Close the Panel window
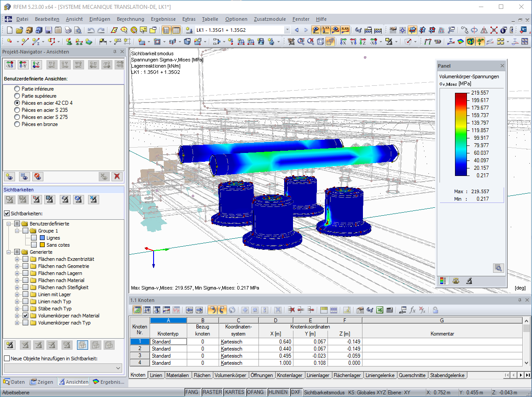The width and height of the screenshot is (532, 397). (x=502, y=66)
